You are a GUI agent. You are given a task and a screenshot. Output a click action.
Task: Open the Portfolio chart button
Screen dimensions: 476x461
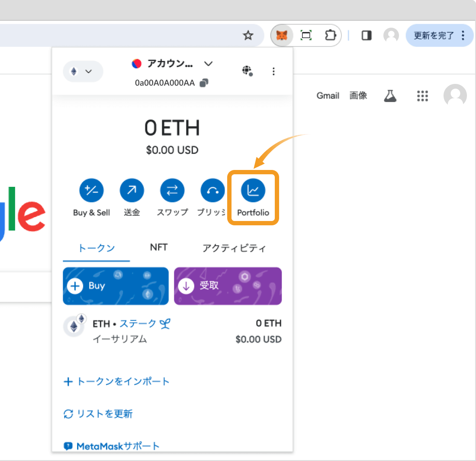click(253, 190)
